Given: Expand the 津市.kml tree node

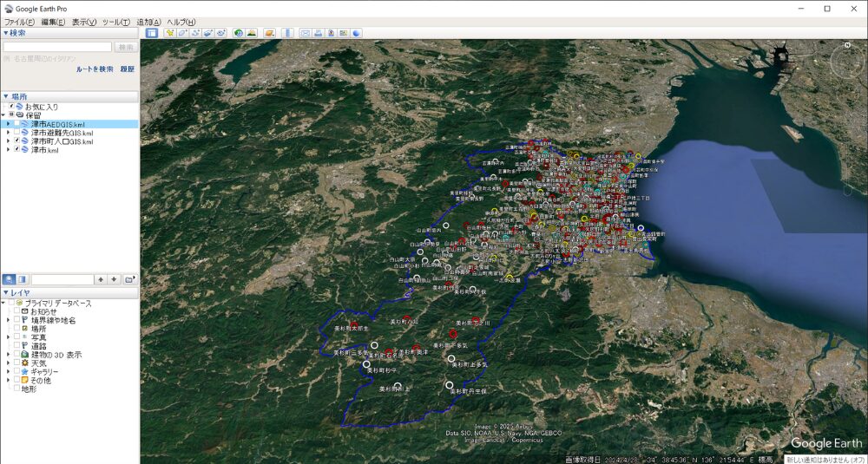Looking at the screenshot, I should (8, 149).
